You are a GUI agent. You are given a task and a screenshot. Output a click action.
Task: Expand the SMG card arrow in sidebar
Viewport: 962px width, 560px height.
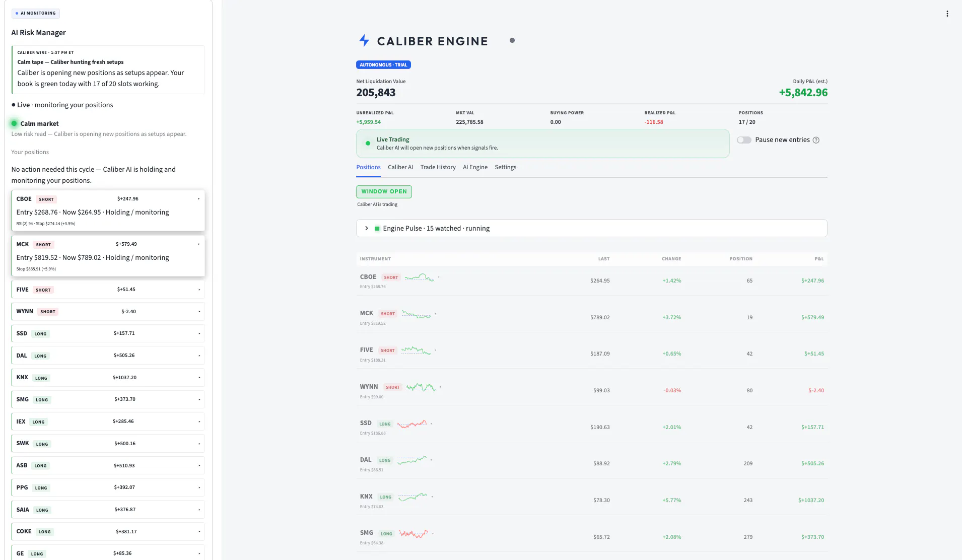point(199,399)
